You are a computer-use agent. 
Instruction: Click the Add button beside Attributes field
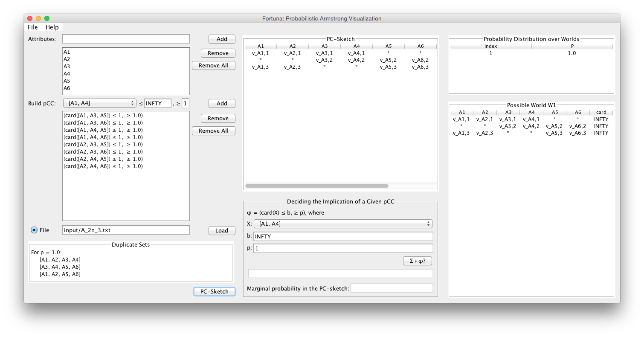click(x=222, y=39)
